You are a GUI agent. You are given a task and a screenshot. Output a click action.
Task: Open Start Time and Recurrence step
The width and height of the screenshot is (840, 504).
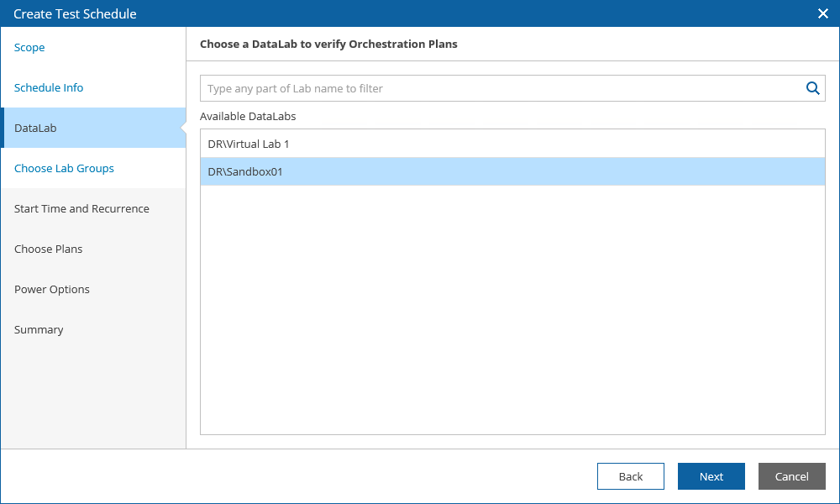(x=81, y=209)
